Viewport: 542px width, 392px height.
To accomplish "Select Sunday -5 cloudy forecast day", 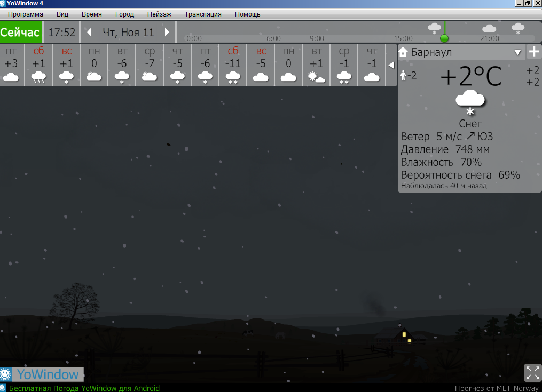I will click(x=261, y=65).
